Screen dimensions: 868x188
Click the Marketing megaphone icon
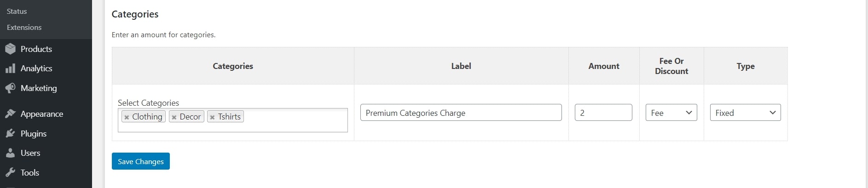(10, 88)
